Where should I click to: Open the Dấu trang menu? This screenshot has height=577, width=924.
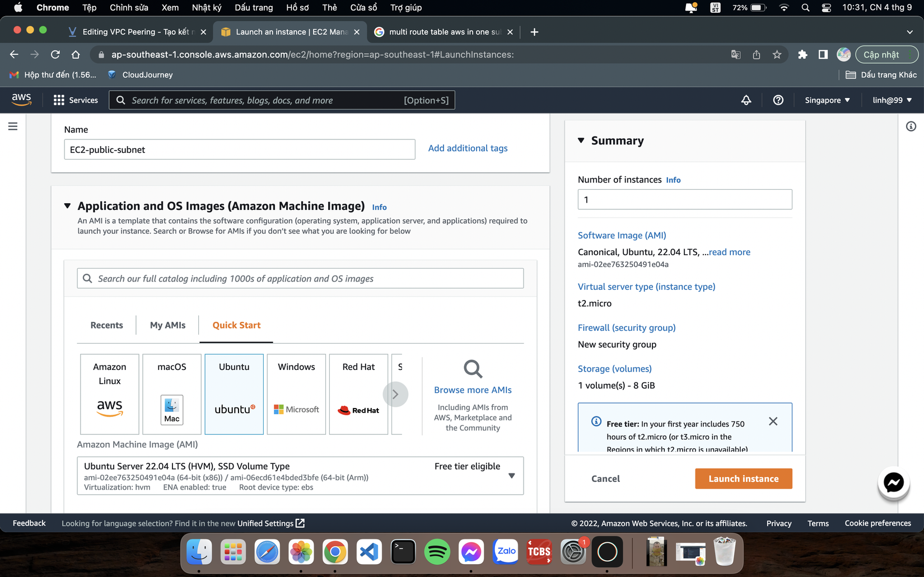coord(254,8)
